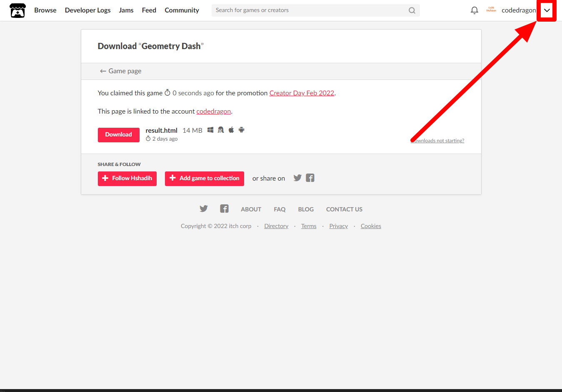
Task: Go to Developer Logs
Action: [x=87, y=10]
